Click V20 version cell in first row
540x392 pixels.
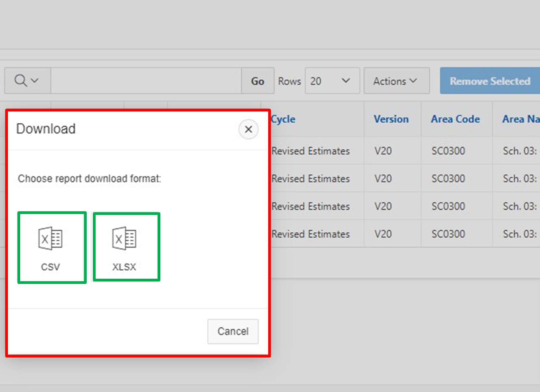[x=383, y=151]
